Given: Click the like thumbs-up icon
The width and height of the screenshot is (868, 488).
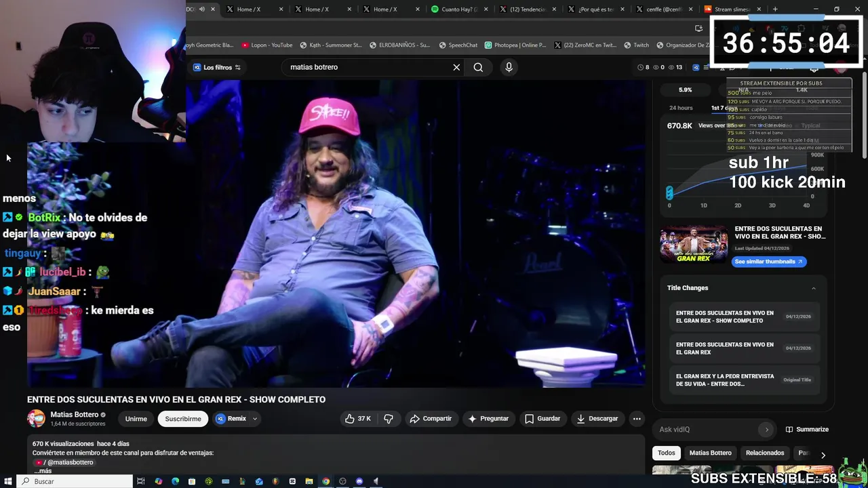Looking at the screenshot, I should coord(350,419).
